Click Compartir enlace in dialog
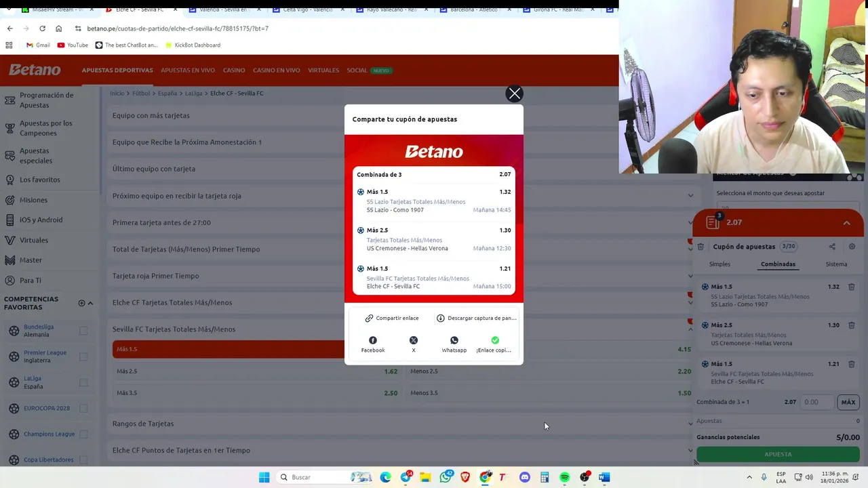The height and width of the screenshot is (488, 868). [x=392, y=318]
